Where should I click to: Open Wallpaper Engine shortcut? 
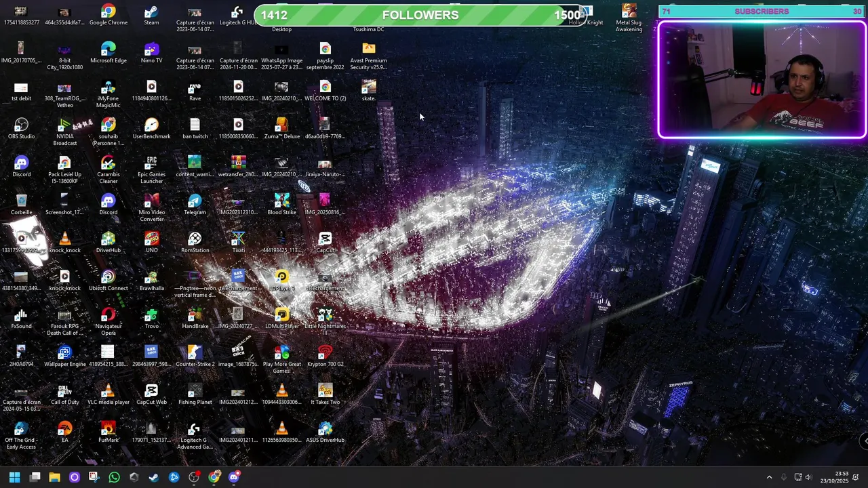(x=65, y=357)
